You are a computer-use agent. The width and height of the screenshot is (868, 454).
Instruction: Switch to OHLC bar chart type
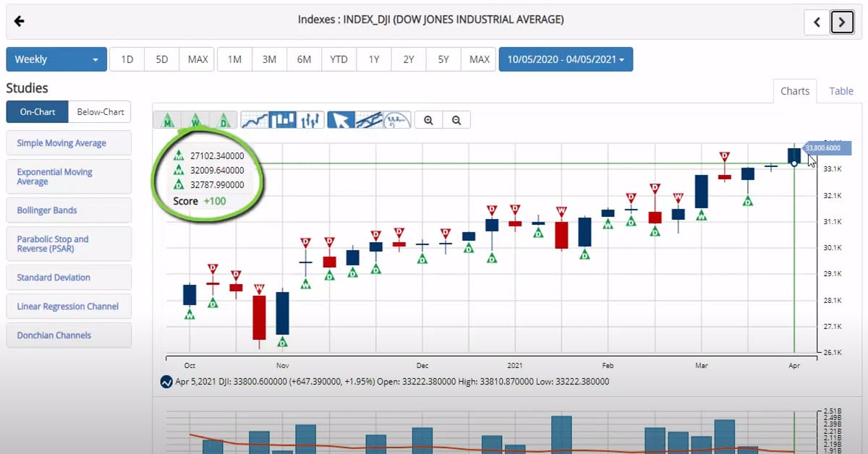pyautogui.click(x=310, y=120)
